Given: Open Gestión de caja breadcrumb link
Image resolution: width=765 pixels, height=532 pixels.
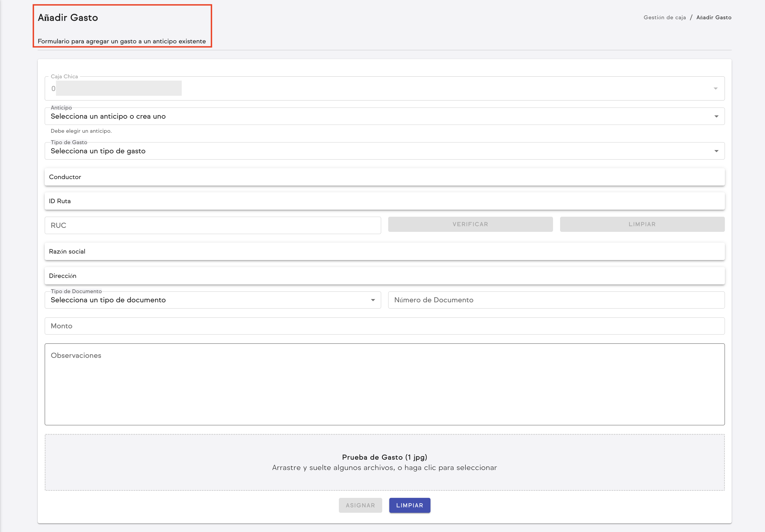Looking at the screenshot, I should click(664, 17).
